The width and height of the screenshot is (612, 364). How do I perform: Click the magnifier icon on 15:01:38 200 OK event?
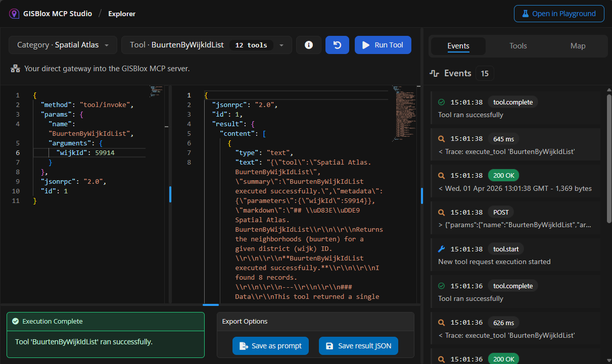point(441,176)
